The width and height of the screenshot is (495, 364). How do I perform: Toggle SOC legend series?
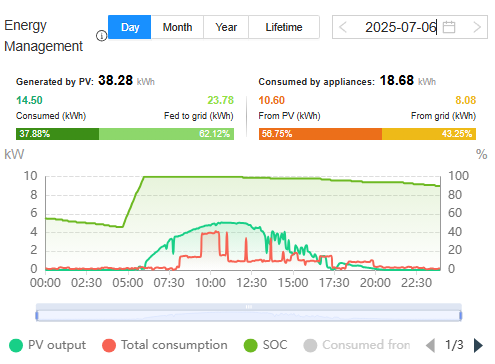click(x=265, y=345)
